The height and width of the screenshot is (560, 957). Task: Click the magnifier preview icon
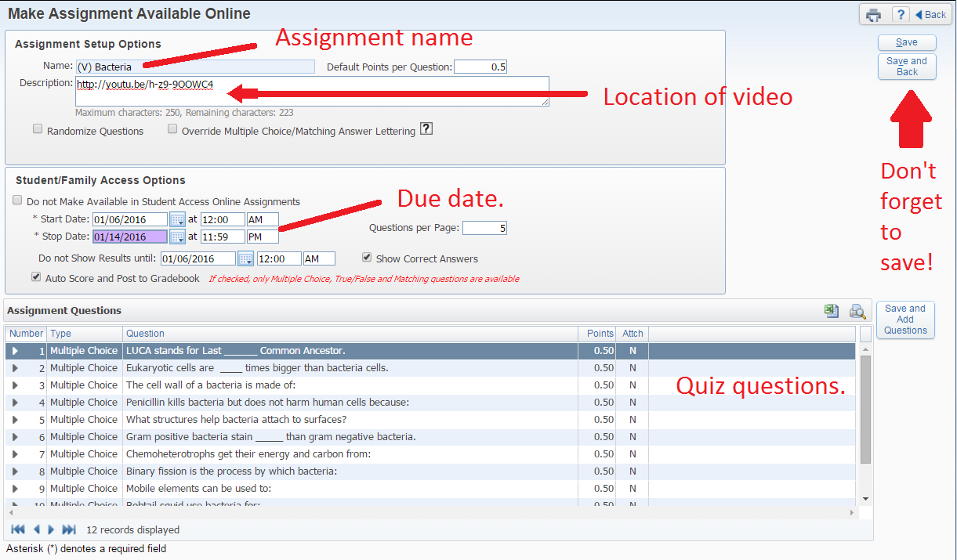click(x=857, y=312)
